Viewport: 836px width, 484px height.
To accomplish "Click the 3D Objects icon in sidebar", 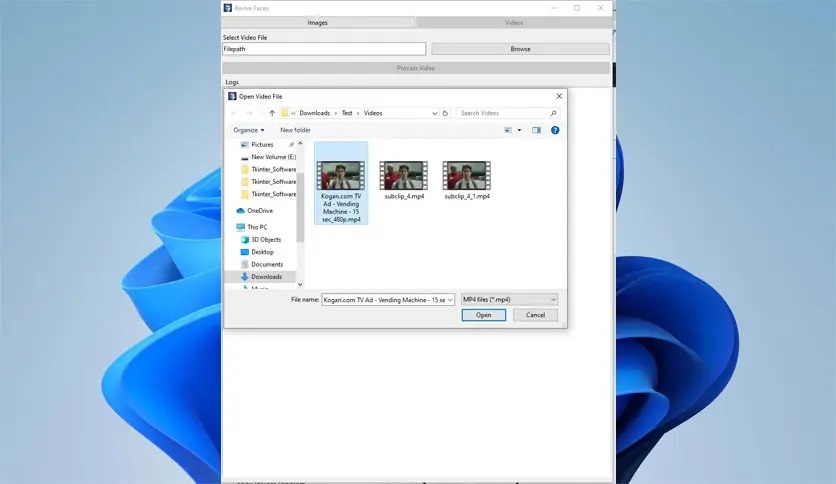I will tap(245, 240).
